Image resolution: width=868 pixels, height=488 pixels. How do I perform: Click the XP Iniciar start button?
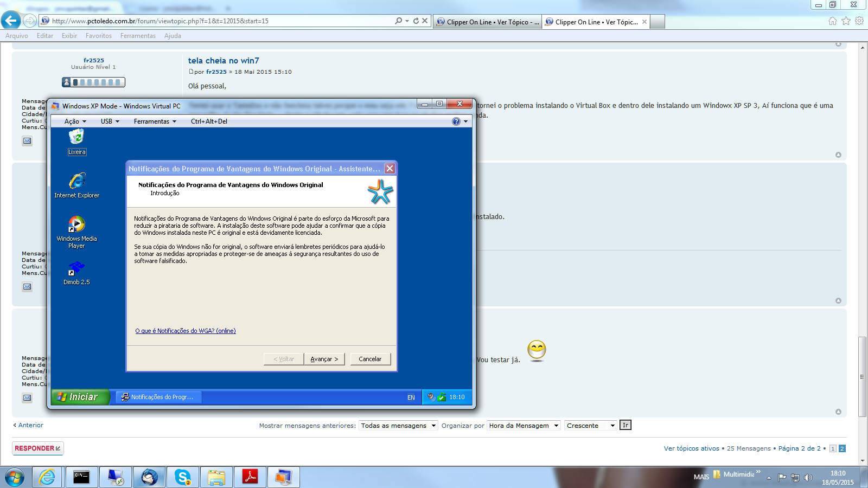coord(80,397)
